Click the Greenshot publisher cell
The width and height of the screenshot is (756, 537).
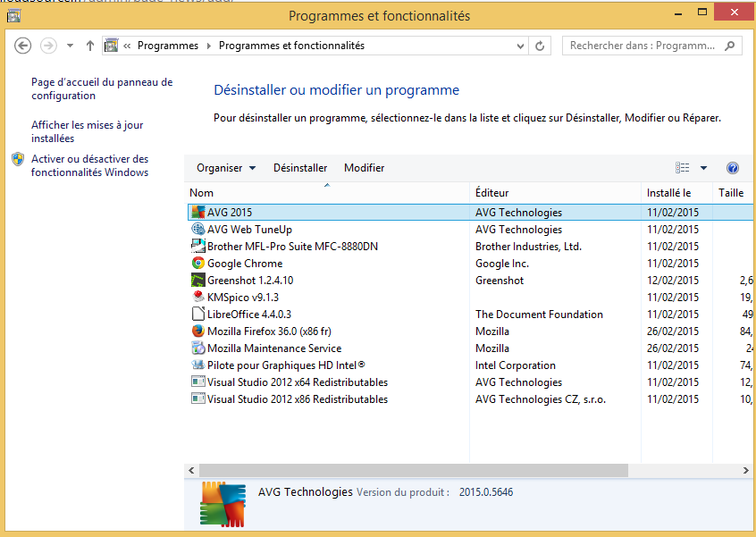(500, 280)
